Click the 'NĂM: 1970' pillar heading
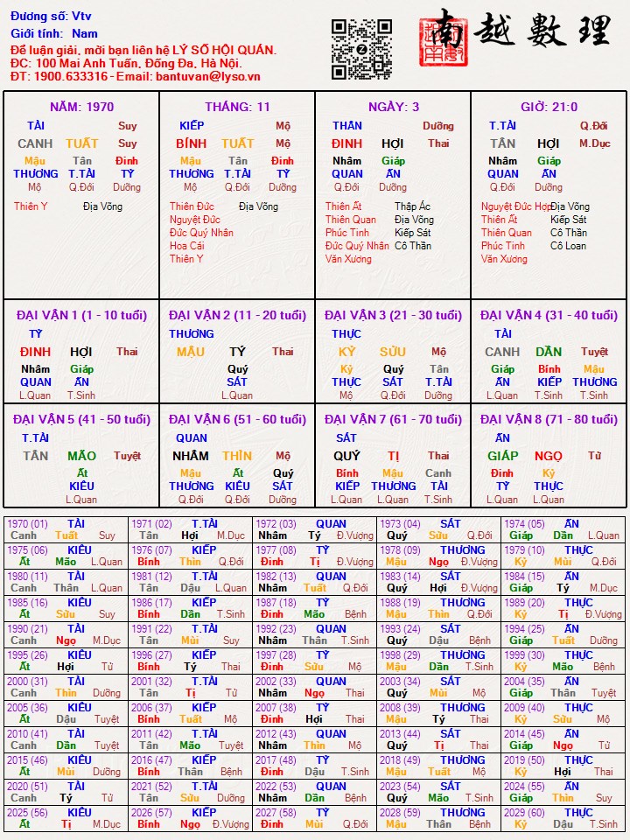The image size is (630, 840). [x=82, y=107]
